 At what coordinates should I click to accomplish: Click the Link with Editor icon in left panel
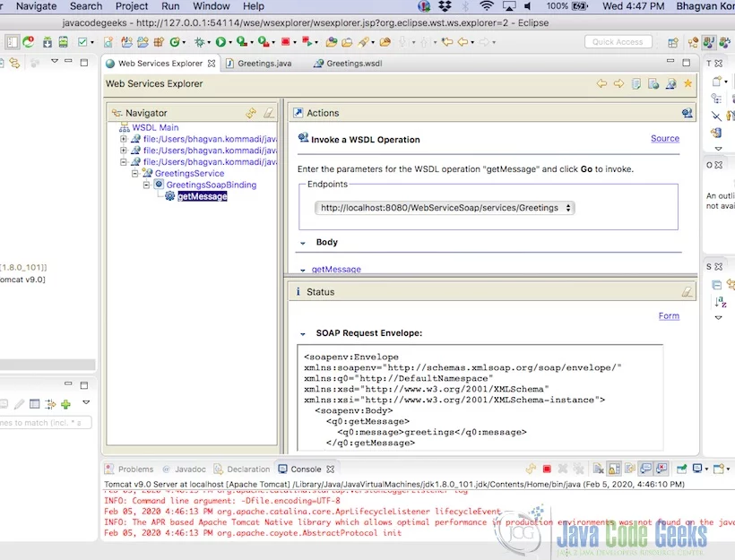(x=14, y=63)
